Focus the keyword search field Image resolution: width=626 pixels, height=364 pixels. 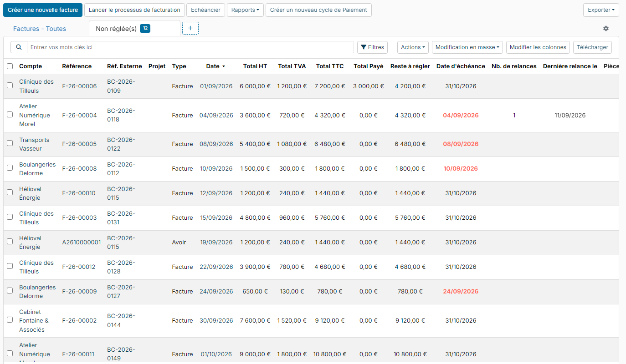click(190, 47)
